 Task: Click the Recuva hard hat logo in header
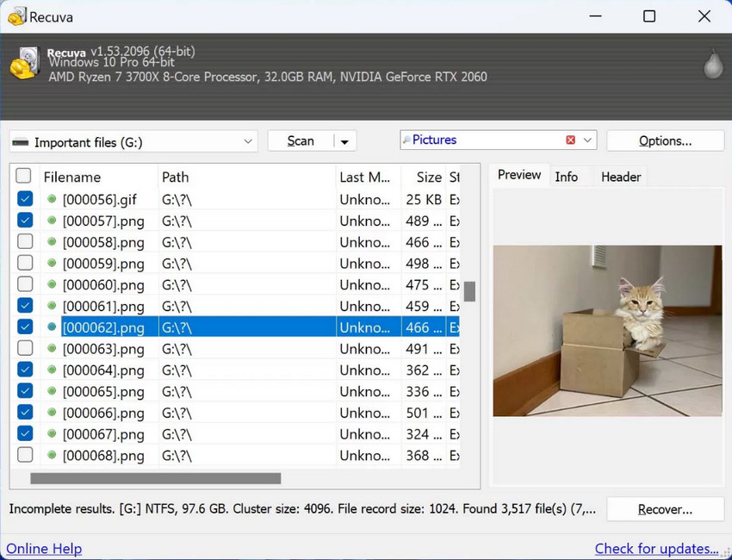(x=25, y=63)
